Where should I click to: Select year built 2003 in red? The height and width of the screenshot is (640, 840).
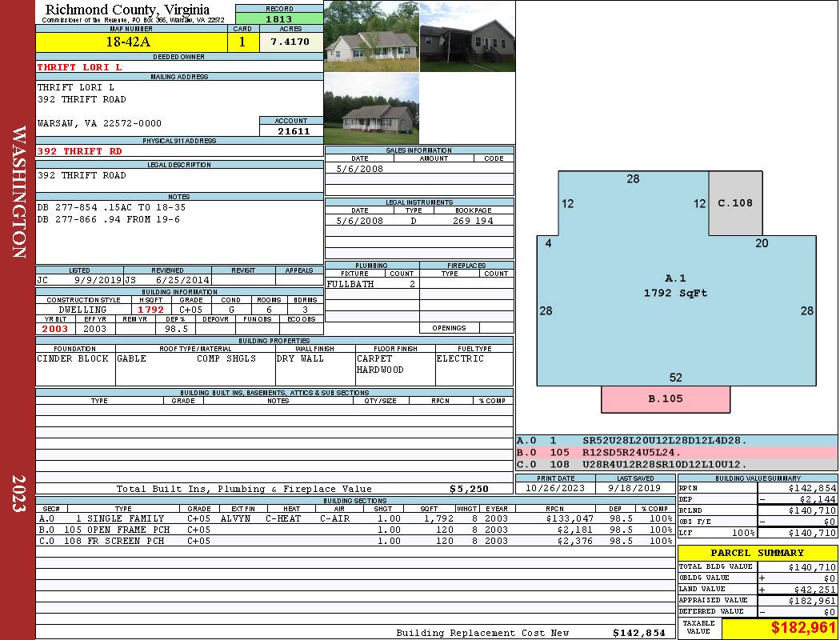pyautogui.click(x=55, y=329)
